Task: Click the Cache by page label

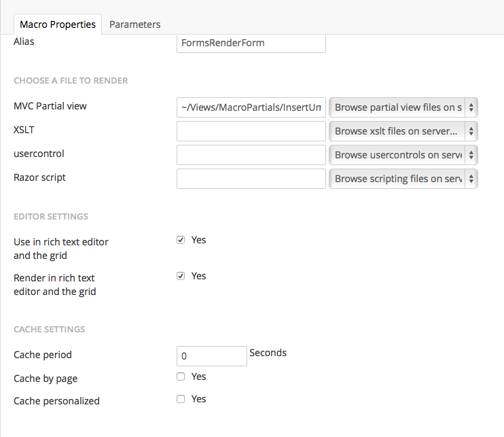Action: click(x=46, y=379)
